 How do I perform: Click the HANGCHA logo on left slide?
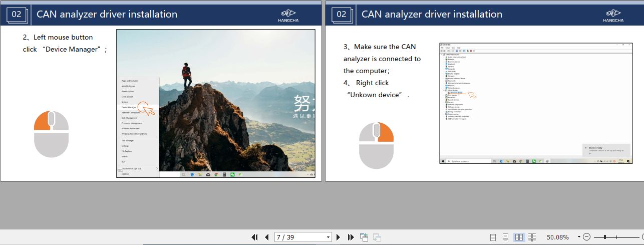(288, 16)
